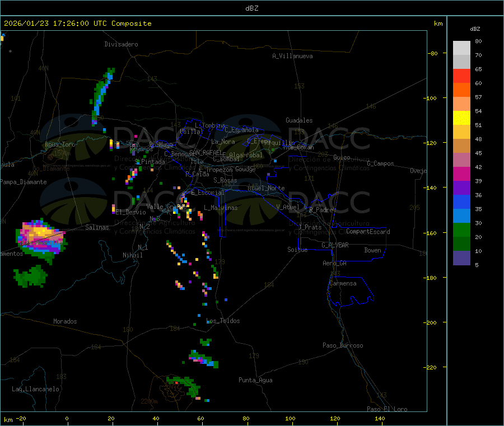This screenshot has width=504, height=426.
Task: Select the royal blue 35-36 dBZ legend swatch
Action: [461, 202]
